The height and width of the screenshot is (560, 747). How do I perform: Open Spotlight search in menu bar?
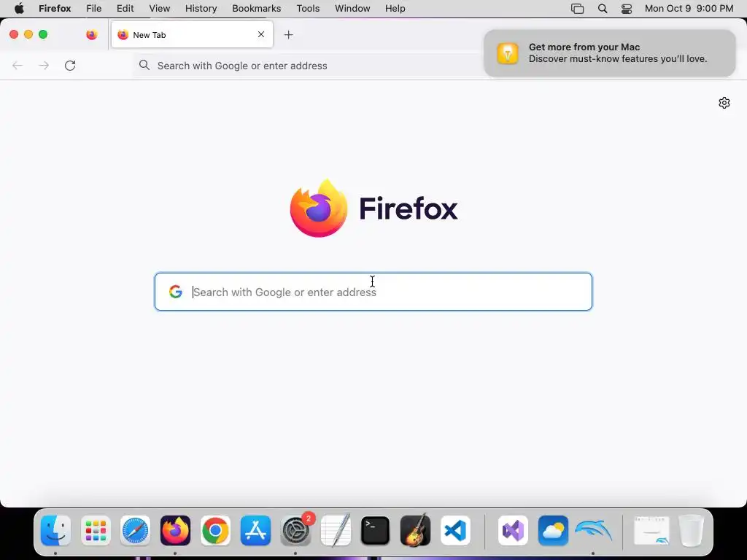coord(603,9)
